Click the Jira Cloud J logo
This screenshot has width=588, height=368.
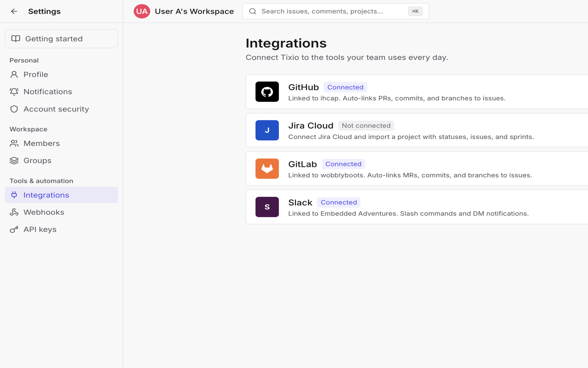coord(267,130)
